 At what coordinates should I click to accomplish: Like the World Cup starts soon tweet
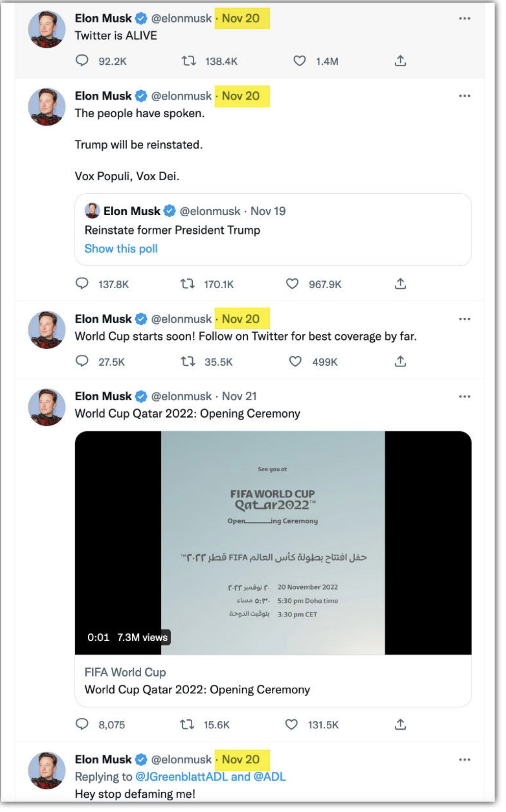(x=295, y=362)
